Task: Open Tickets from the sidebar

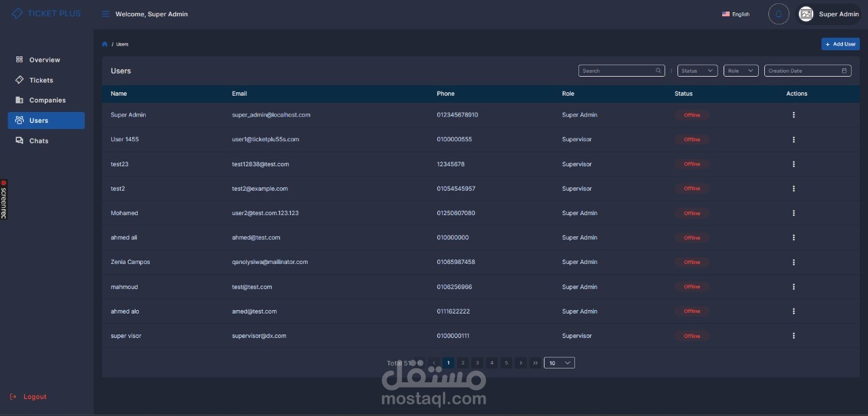Action: click(41, 80)
